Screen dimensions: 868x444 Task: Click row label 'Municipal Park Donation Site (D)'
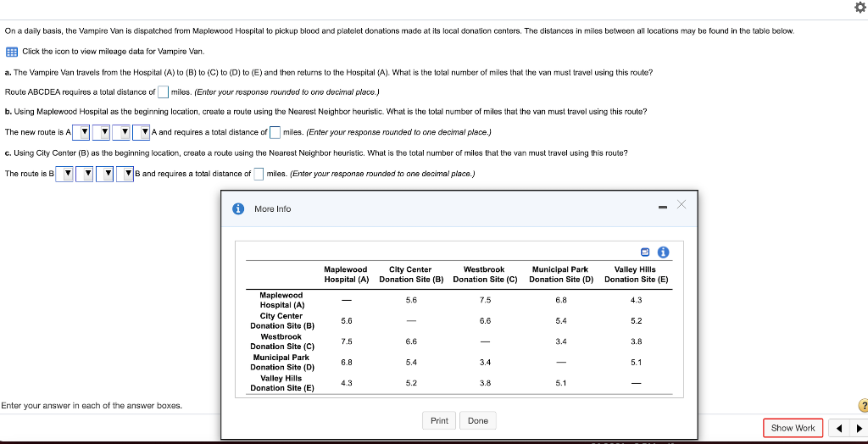pos(281,363)
